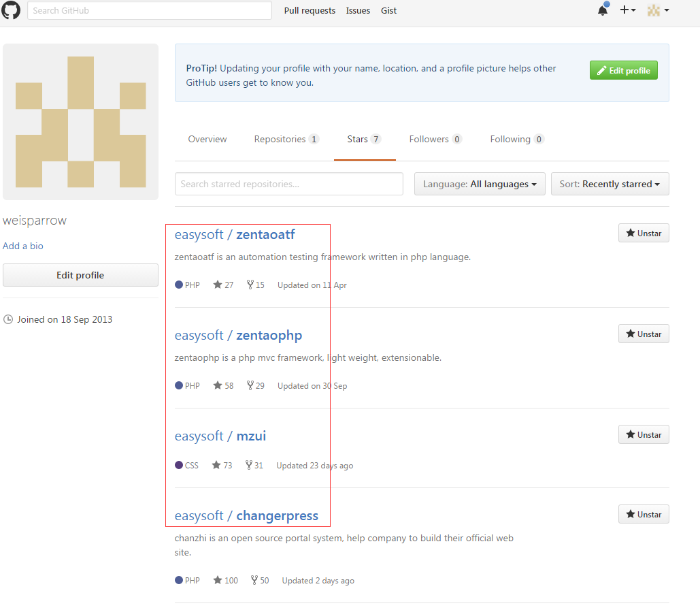Click the zentaophp description text
The width and height of the screenshot is (700, 610).
(x=308, y=357)
